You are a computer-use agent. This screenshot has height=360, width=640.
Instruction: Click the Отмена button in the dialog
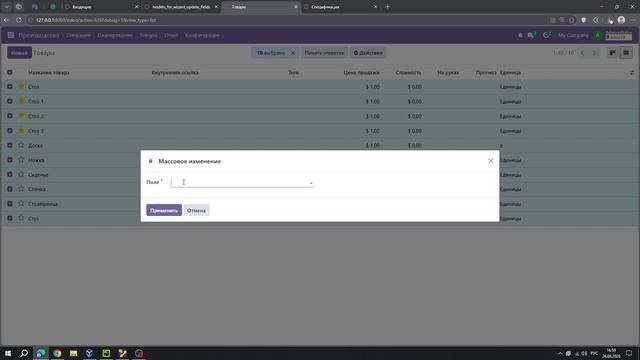[196, 210]
